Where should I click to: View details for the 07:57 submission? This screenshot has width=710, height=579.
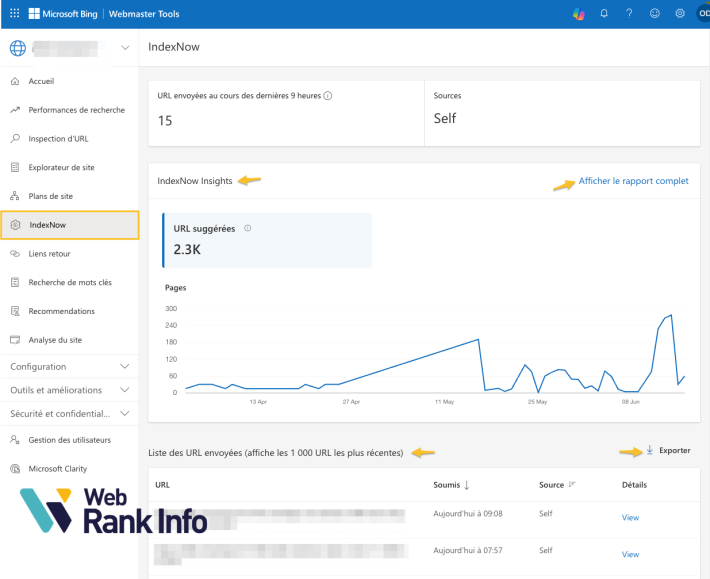click(x=630, y=554)
